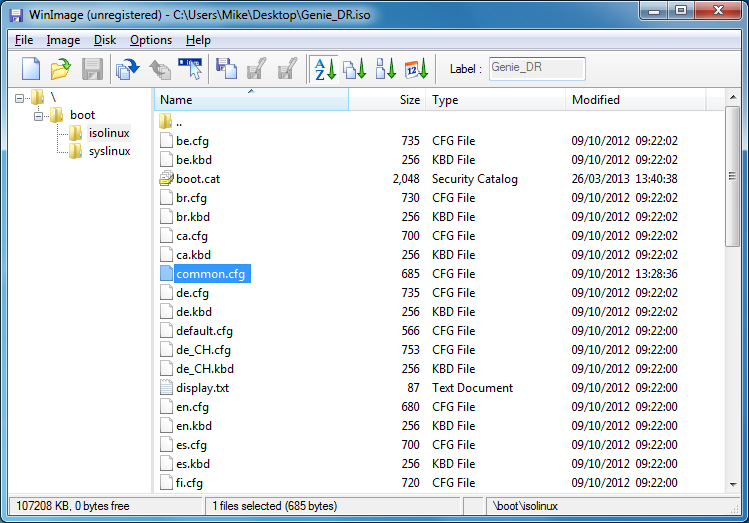749x523 pixels.
Task: Select the ca.cfg file name
Action: pyautogui.click(x=192, y=236)
